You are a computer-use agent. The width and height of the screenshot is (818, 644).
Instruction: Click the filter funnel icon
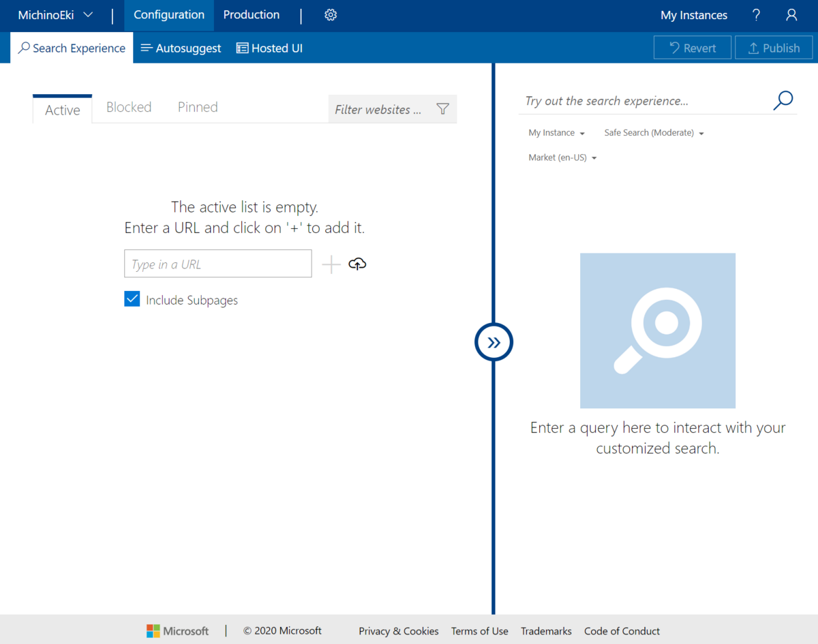(442, 109)
